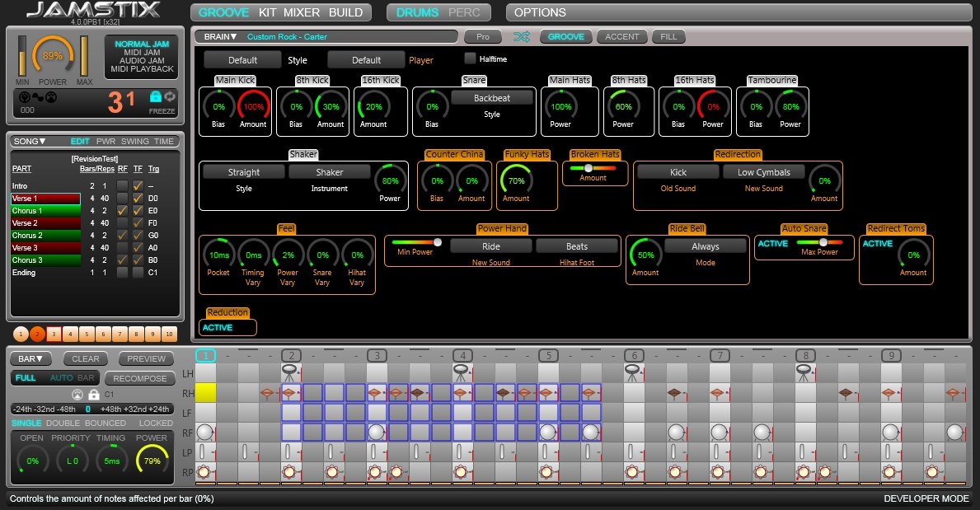This screenshot has height=510, width=980.
Task: Click the drum icon left of bar padlock
Action: [x=78, y=394]
